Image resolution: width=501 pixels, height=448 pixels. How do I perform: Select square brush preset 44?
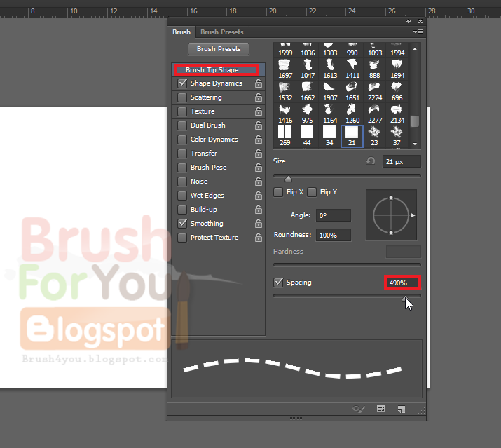point(308,136)
